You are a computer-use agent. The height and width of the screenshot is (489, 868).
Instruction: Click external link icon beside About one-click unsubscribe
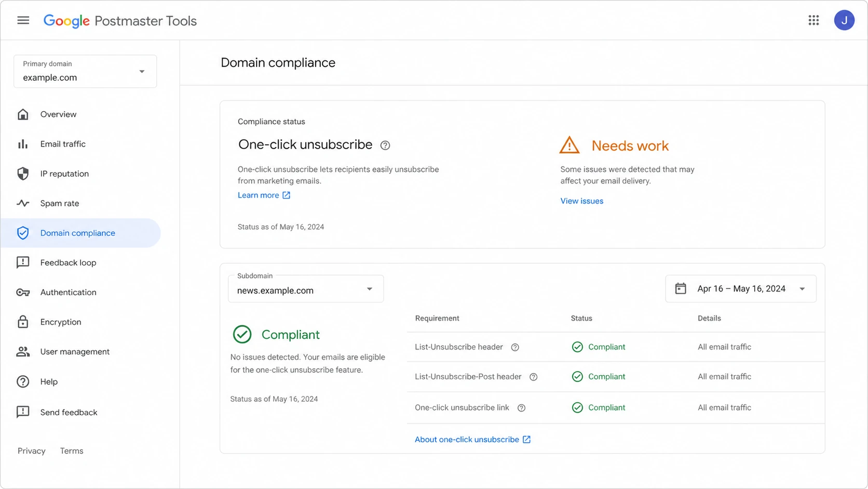pyautogui.click(x=526, y=440)
